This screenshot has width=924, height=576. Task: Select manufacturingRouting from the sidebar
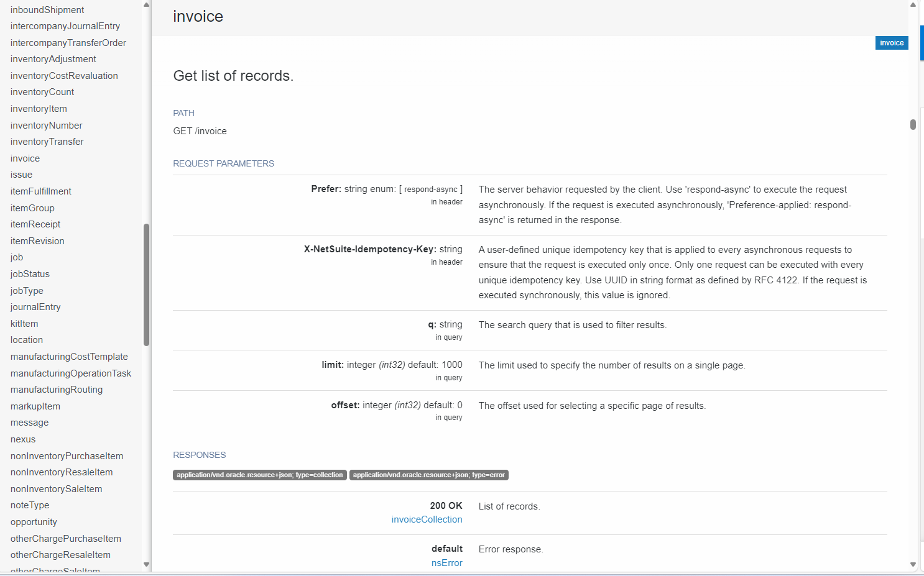click(57, 390)
